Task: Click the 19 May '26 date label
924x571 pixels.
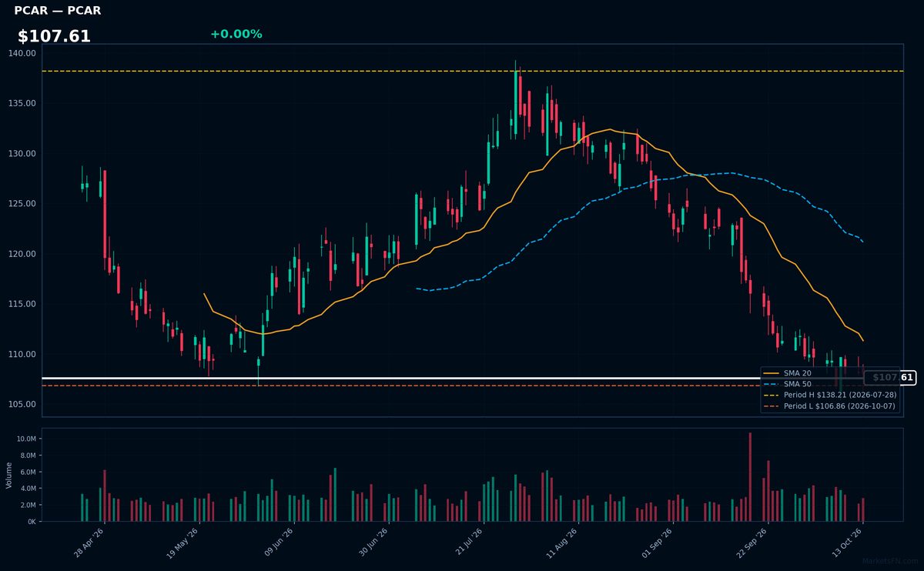Action: [x=183, y=543]
